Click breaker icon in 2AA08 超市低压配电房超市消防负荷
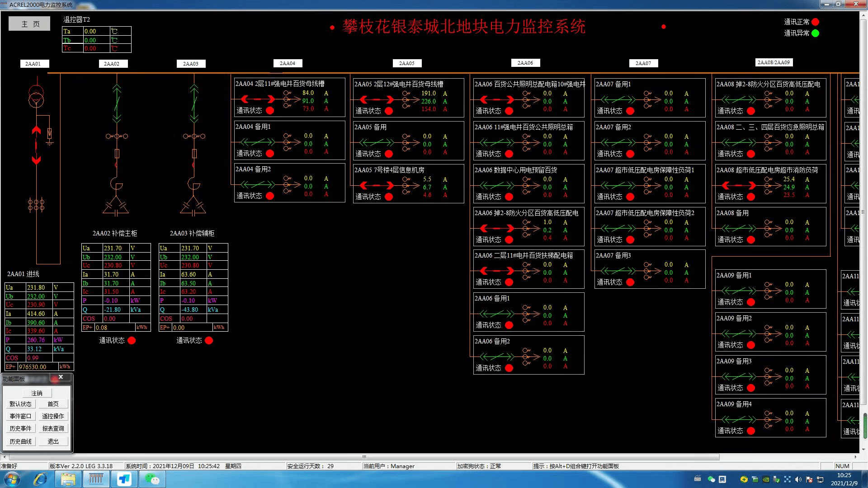The height and width of the screenshot is (488, 868). (739, 185)
